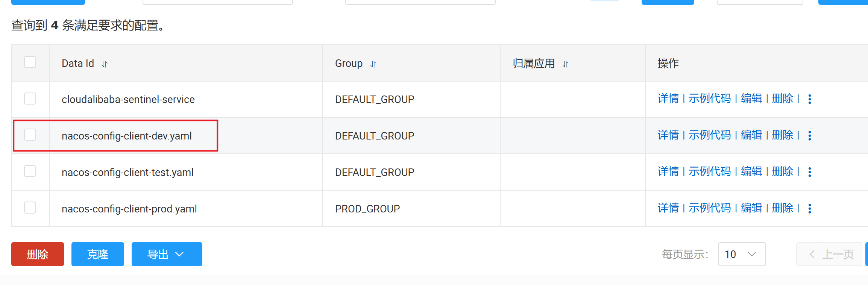Expand the 导出 export dropdown

[x=167, y=254]
